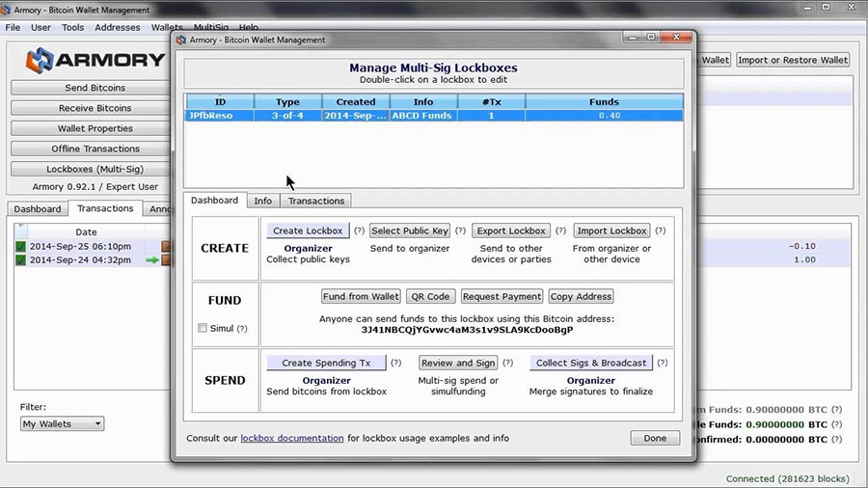This screenshot has width=868, height=488.
Task: Sort transactions by the Date column header
Action: [86, 231]
